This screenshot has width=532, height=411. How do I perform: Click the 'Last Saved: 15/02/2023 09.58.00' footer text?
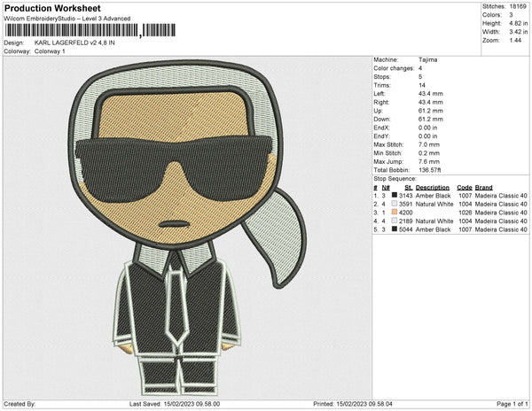(x=175, y=404)
